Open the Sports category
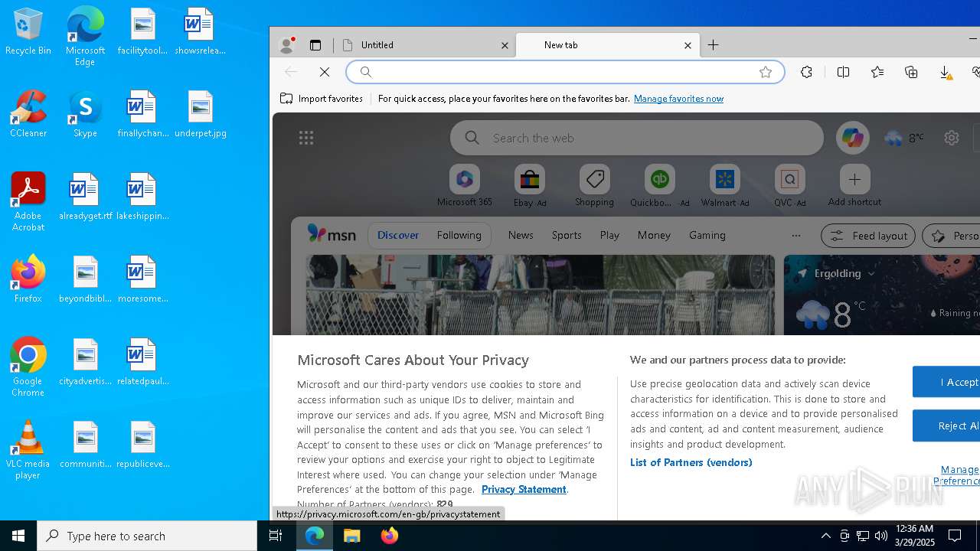 pos(567,236)
